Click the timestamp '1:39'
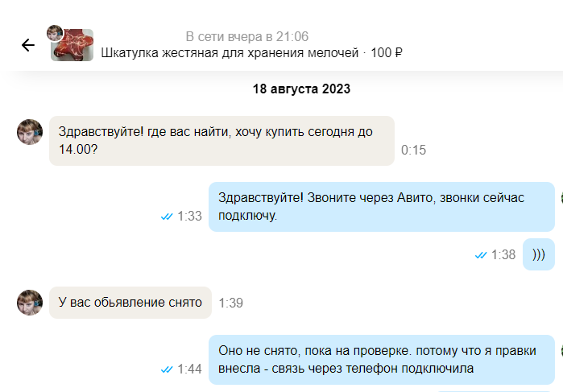563x392 pixels. point(231,303)
